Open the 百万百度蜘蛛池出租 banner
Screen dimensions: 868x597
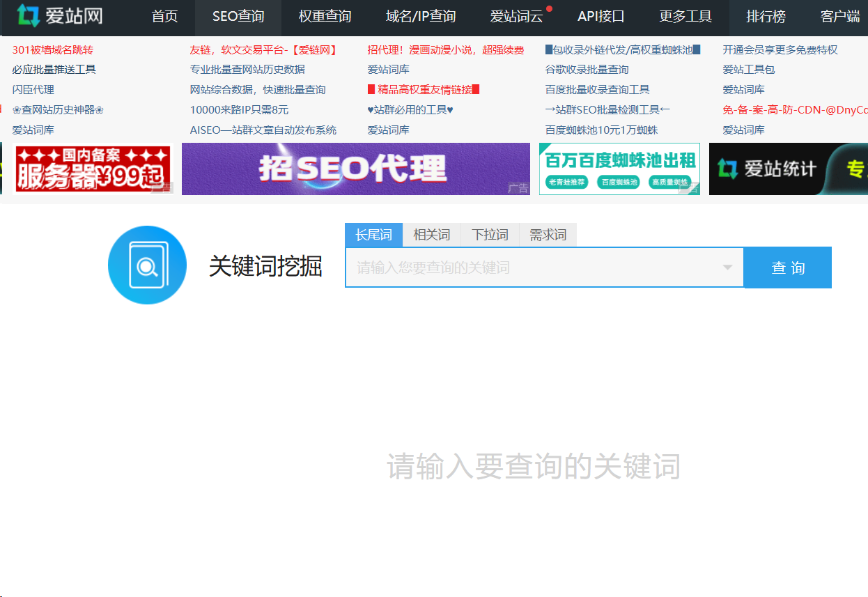[x=619, y=169]
